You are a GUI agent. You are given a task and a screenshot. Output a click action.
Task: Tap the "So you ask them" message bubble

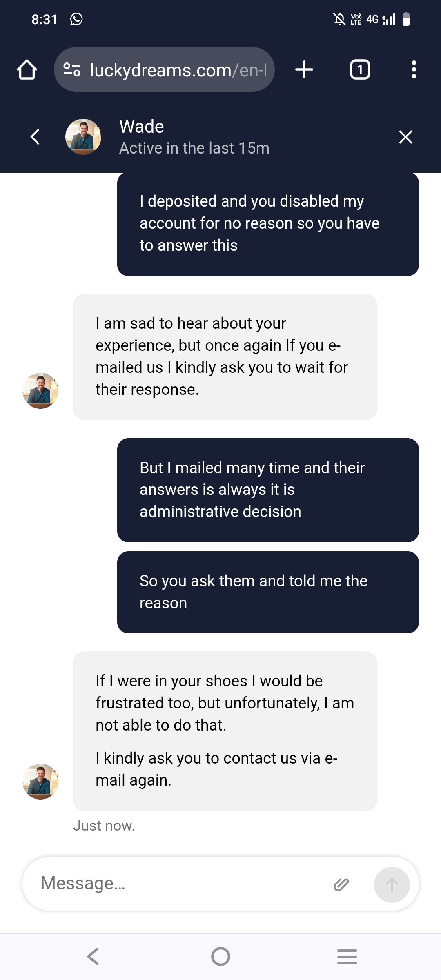[x=268, y=592]
